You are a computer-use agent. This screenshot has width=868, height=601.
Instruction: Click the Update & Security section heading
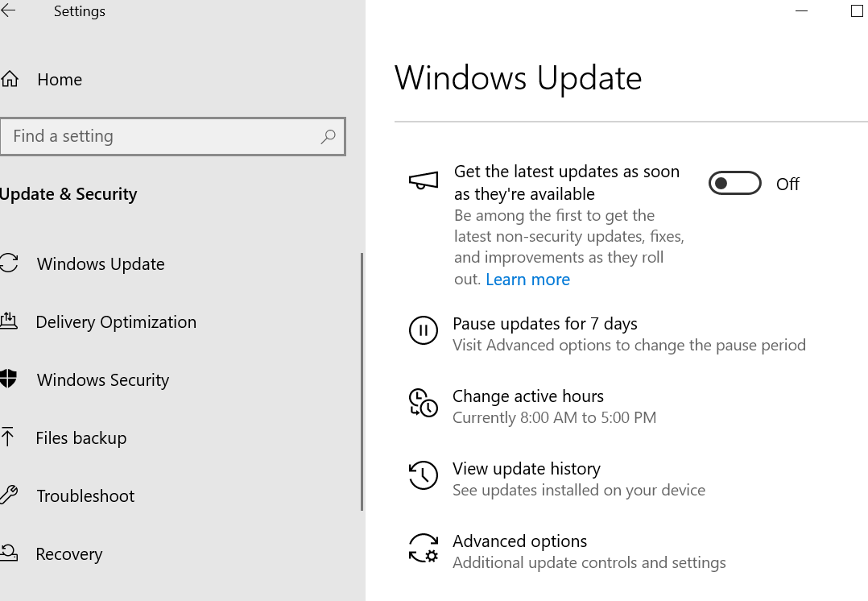click(68, 194)
